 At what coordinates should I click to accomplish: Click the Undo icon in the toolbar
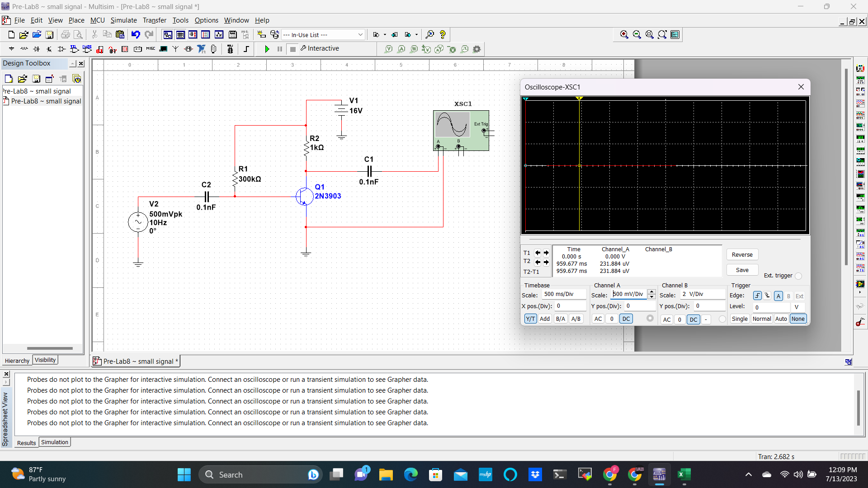136,34
